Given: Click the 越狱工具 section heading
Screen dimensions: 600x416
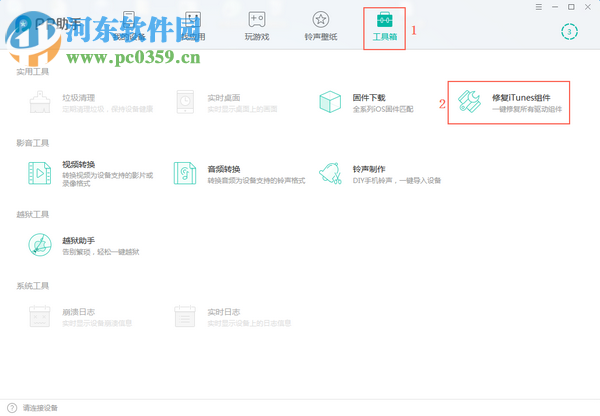Looking at the screenshot, I should [x=33, y=214].
